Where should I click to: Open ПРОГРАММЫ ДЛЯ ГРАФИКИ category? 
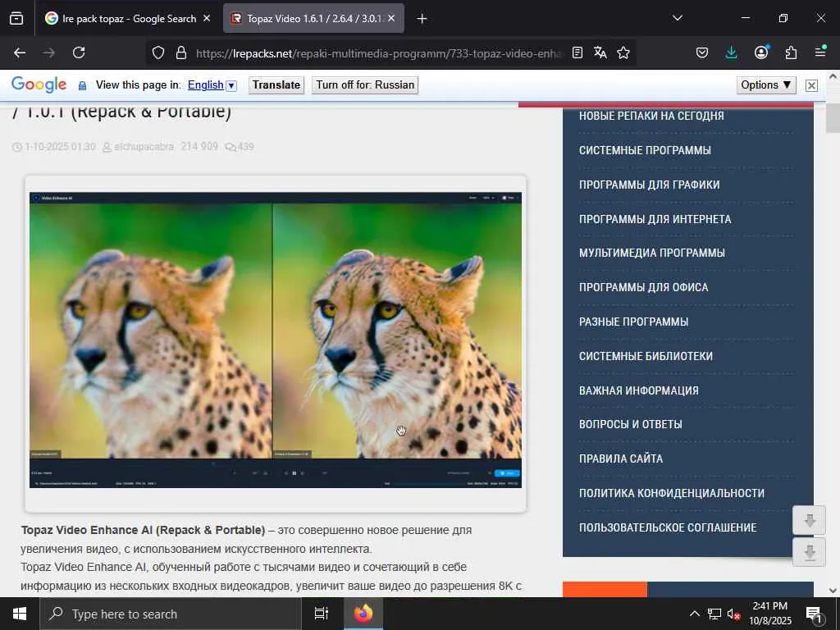click(x=650, y=185)
